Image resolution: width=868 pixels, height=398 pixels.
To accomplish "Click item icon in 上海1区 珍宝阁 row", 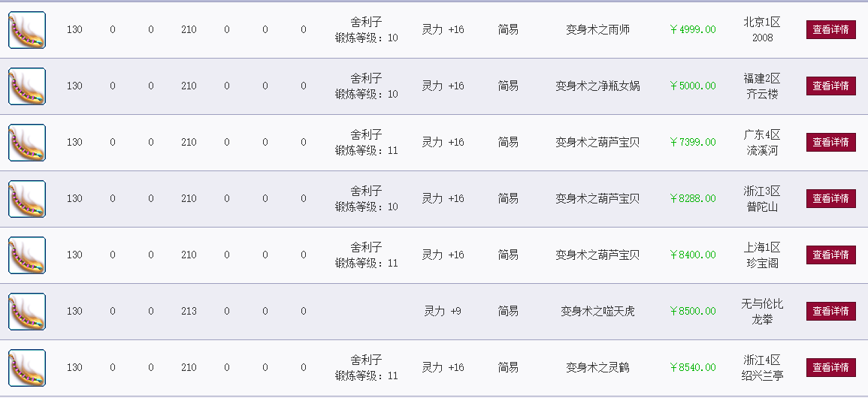I will click(26, 255).
